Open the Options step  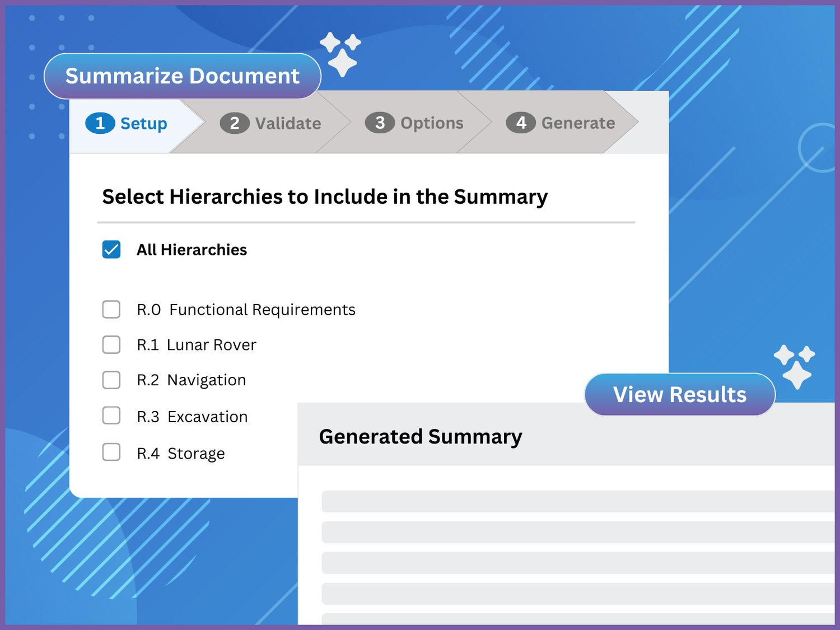click(431, 123)
